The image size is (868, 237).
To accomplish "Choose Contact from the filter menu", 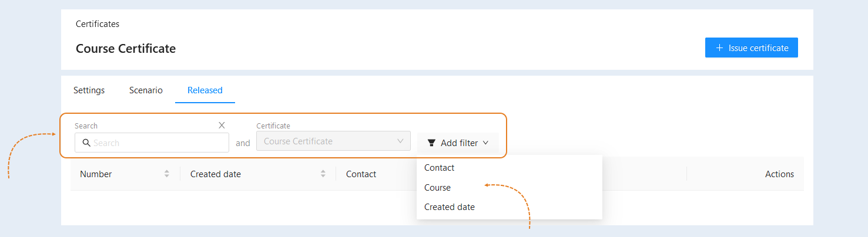I will coord(510,168).
